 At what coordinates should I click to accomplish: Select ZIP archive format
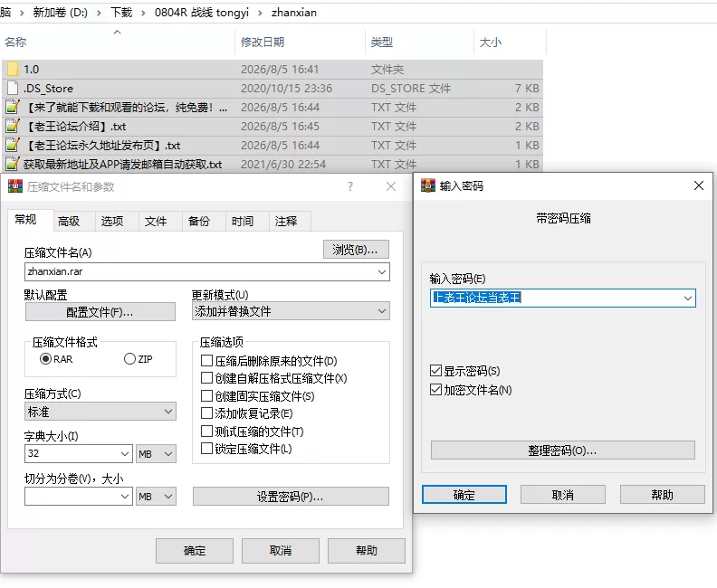[129, 359]
